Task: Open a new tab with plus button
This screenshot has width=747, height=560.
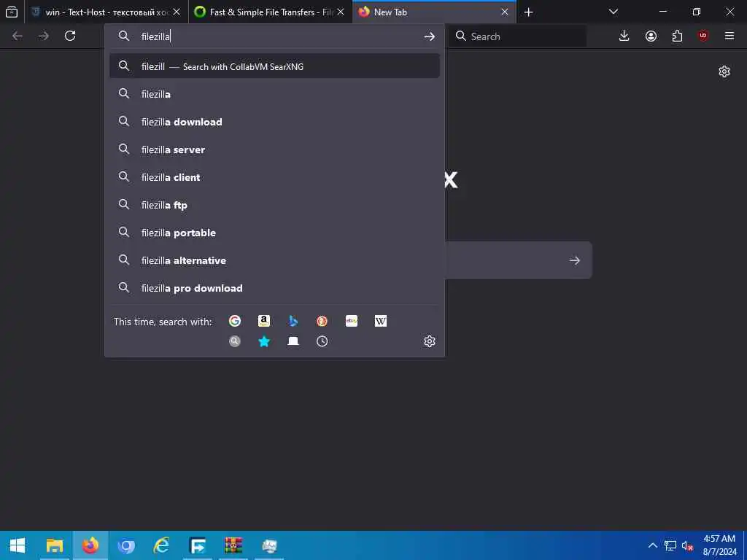Action: click(528, 12)
